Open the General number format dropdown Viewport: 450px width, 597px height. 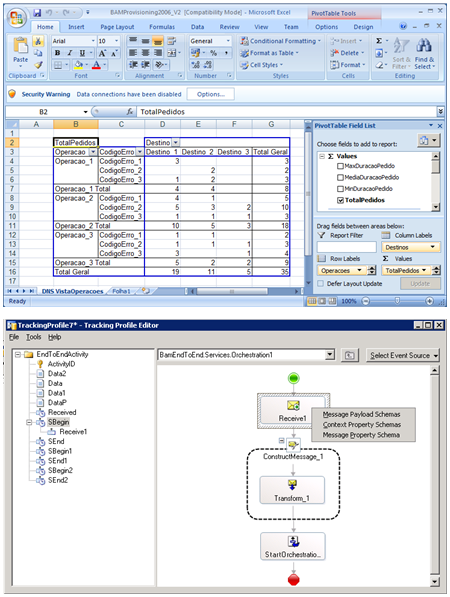tap(228, 41)
